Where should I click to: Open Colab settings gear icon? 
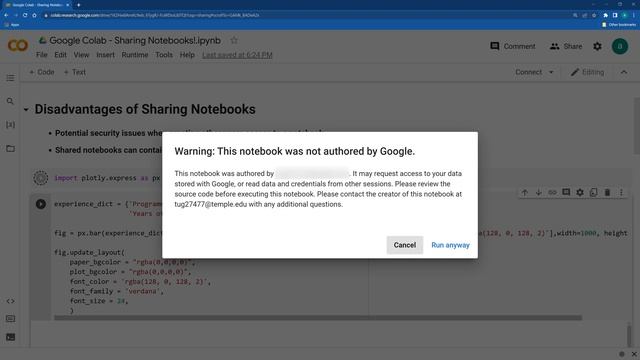click(x=598, y=46)
